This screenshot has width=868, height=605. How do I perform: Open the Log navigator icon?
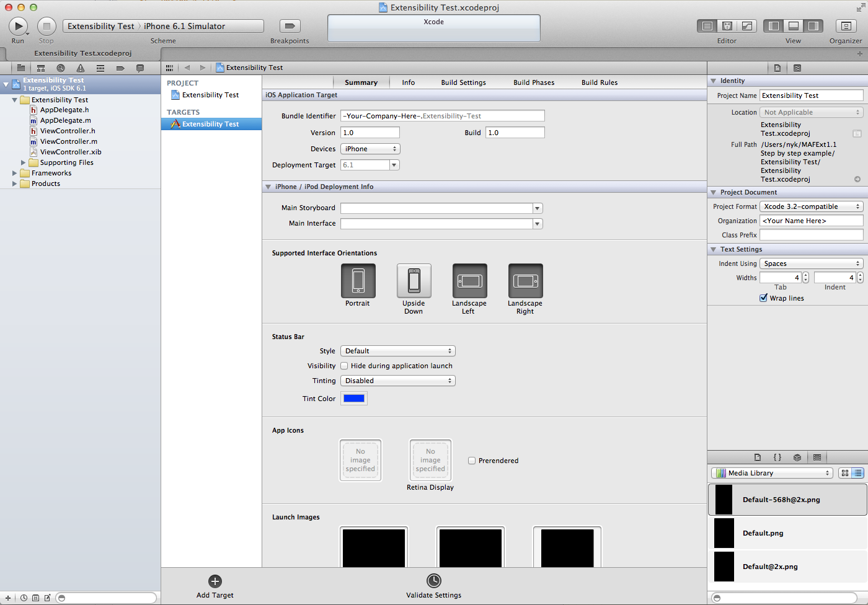(x=140, y=68)
